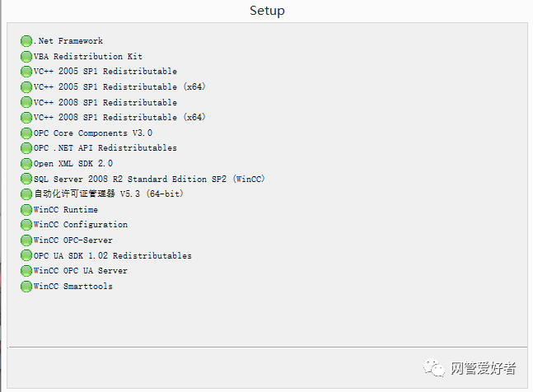
Task: Click the WeChat logo in the watermark
Action: point(433,367)
